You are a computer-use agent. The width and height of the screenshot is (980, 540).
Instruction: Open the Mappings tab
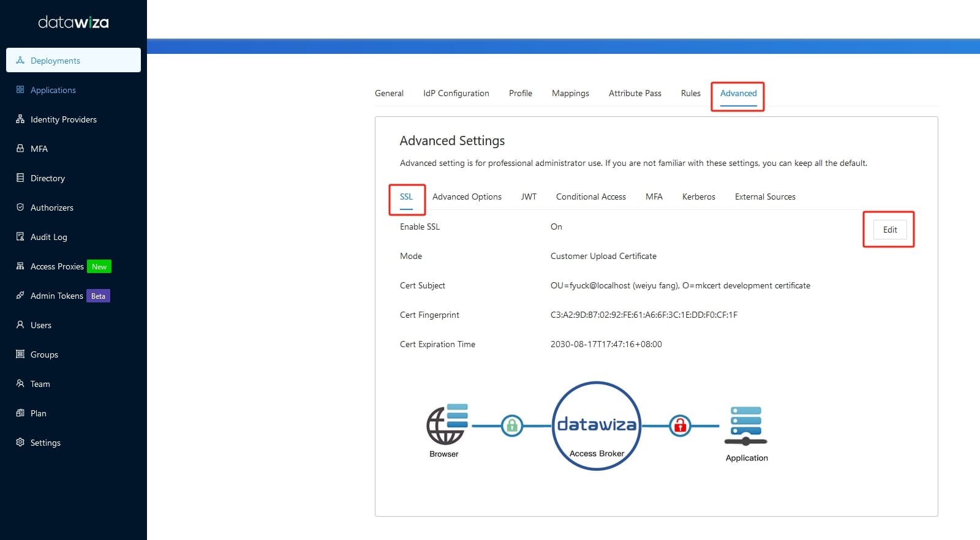[x=570, y=93]
